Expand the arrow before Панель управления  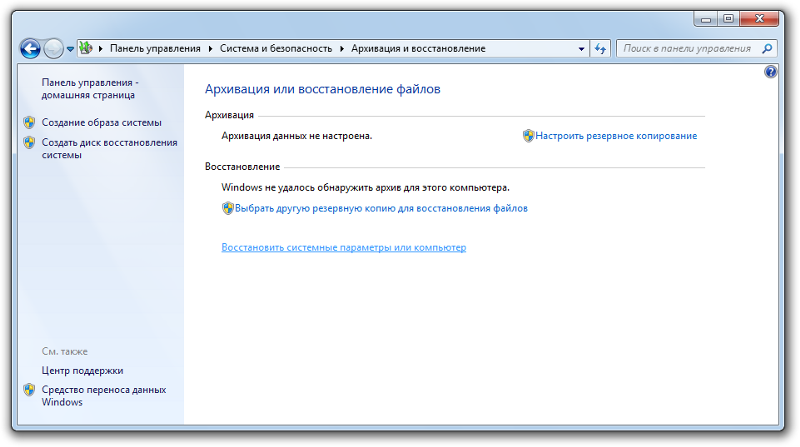pyautogui.click(x=101, y=48)
